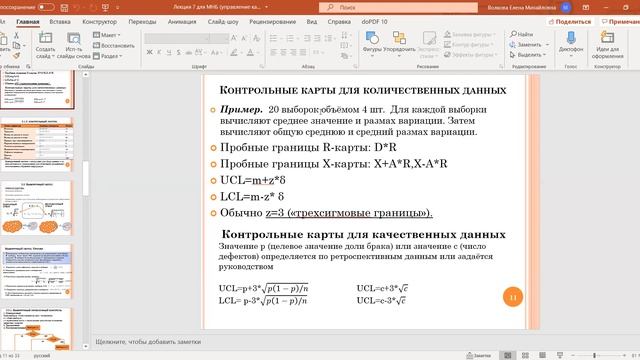Screen dimensions: 640x360
Task: Click Исп-ть слайды снова button
Action: pos(73,45)
